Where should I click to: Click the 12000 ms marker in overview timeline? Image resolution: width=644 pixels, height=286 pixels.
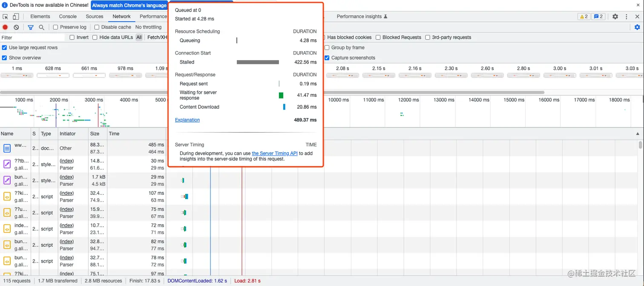click(x=408, y=100)
